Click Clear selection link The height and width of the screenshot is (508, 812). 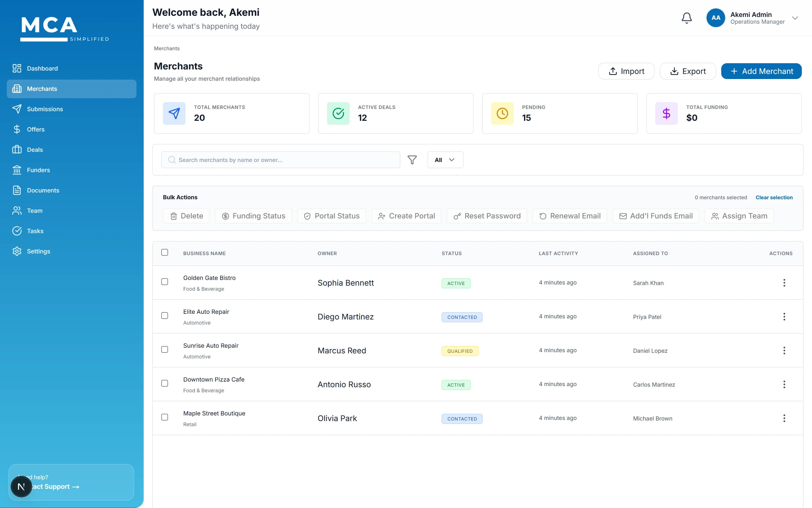(x=774, y=198)
